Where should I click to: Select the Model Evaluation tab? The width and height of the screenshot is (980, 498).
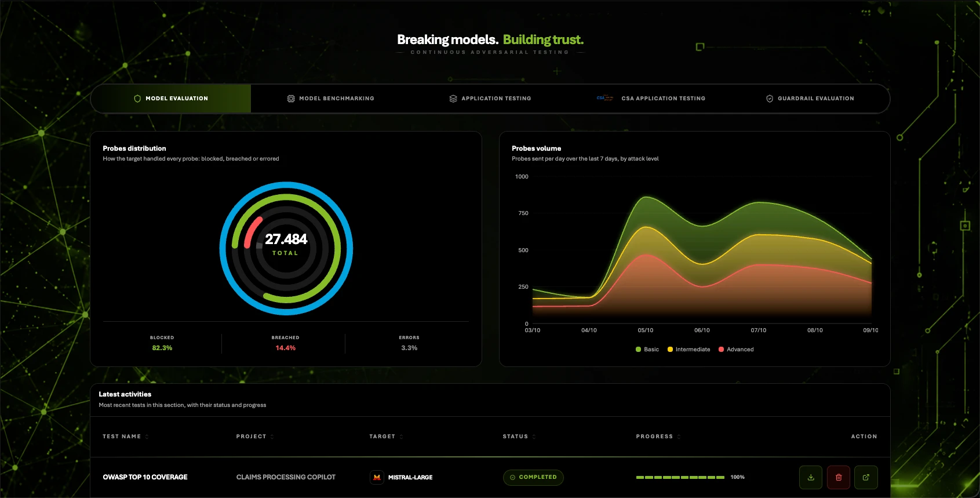pos(171,99)
